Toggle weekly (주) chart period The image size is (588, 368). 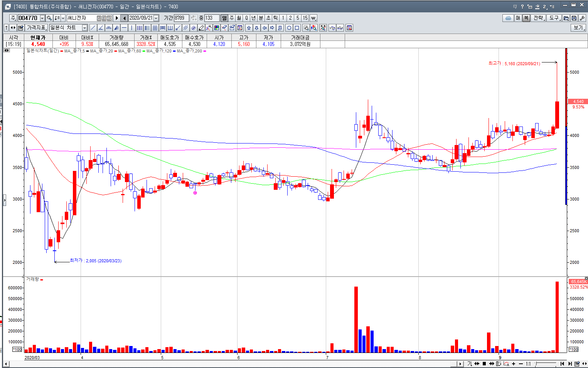(x=232, y=18)
